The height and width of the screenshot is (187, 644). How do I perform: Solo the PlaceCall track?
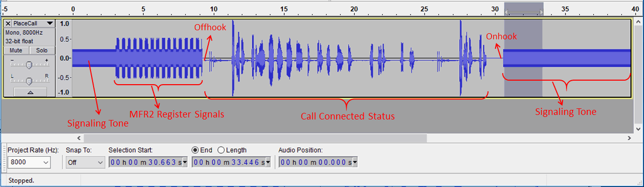click(42, 50)
